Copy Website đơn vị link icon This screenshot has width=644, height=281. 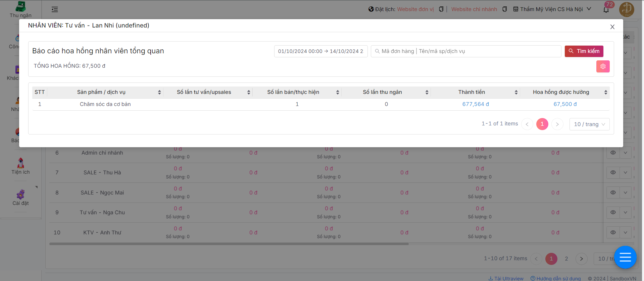click(441, 9)
